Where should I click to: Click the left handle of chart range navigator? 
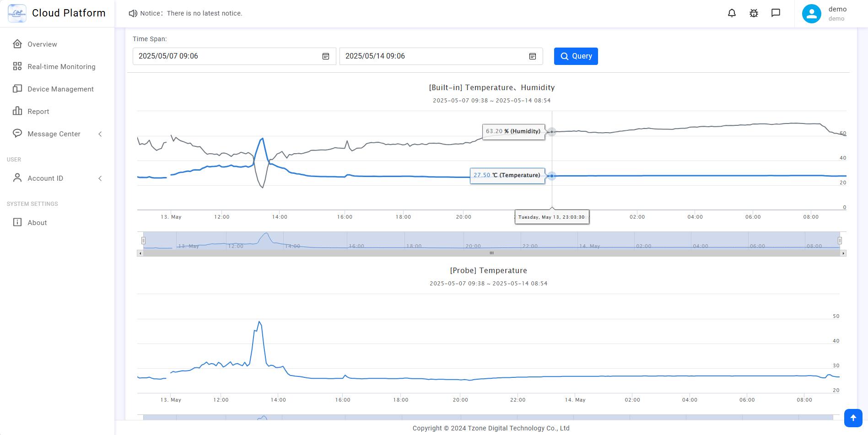143,240
